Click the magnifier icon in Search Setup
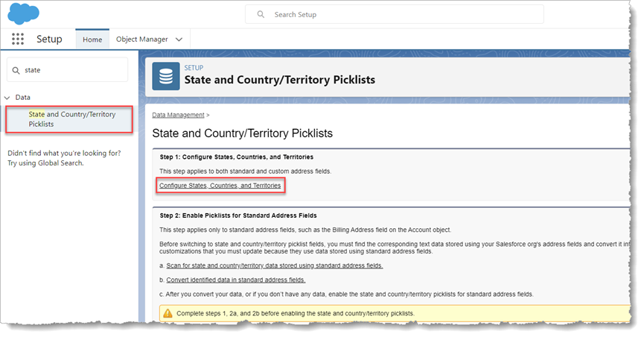Viewport: 644px width, 337px height. tap(261, 14)
